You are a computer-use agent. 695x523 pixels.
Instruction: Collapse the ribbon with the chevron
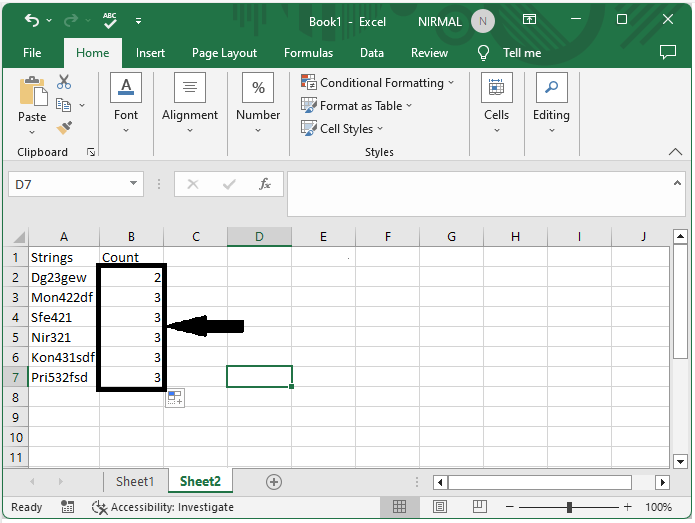pyautogui.click(x=675, y=152)
